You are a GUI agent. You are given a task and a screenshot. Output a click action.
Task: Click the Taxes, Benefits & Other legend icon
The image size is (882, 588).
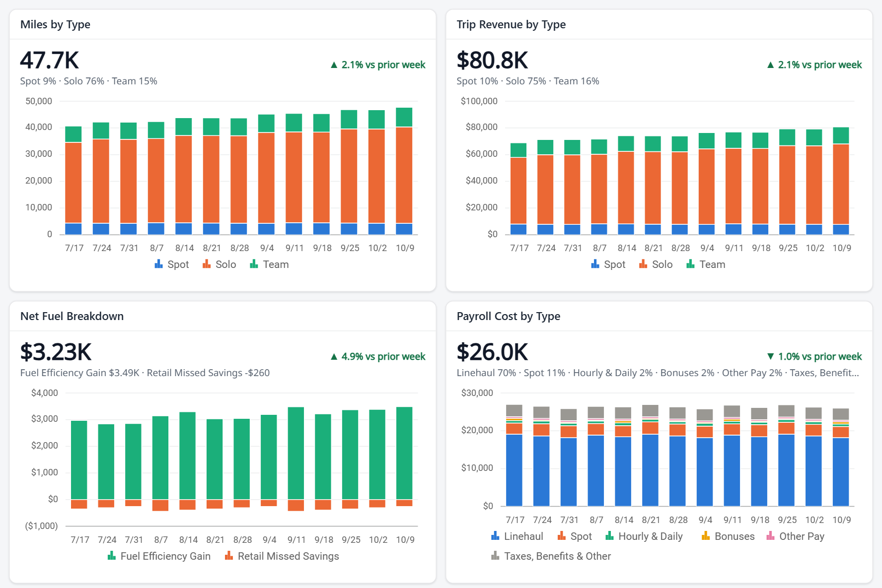(x=495, y=556)
